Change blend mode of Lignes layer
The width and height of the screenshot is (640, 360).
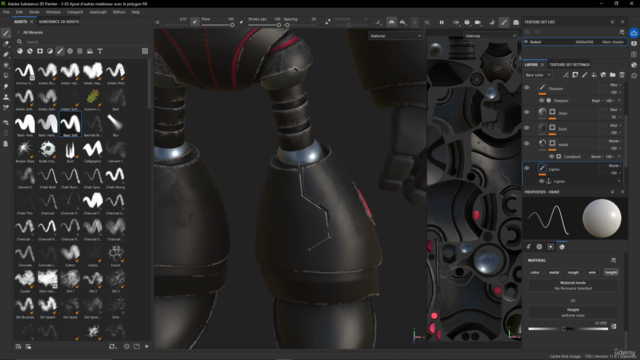coord(614,166)
